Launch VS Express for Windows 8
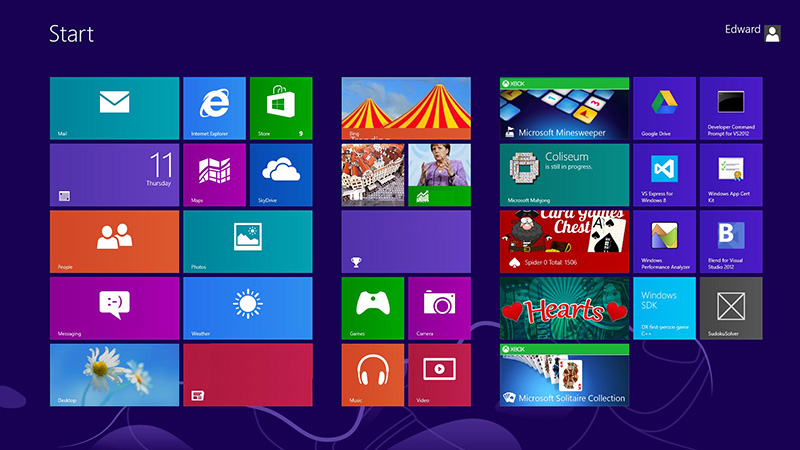 click(664, 175)
